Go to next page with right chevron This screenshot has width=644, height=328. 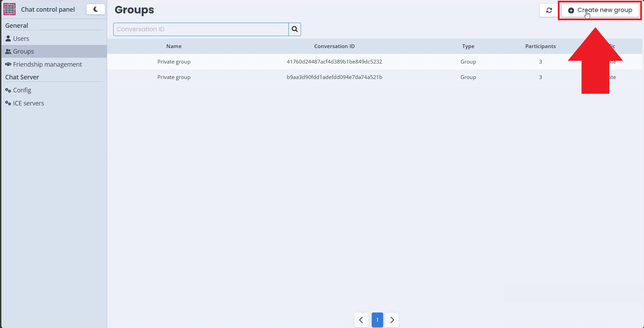pyautogui.click(x=392, y=320)
